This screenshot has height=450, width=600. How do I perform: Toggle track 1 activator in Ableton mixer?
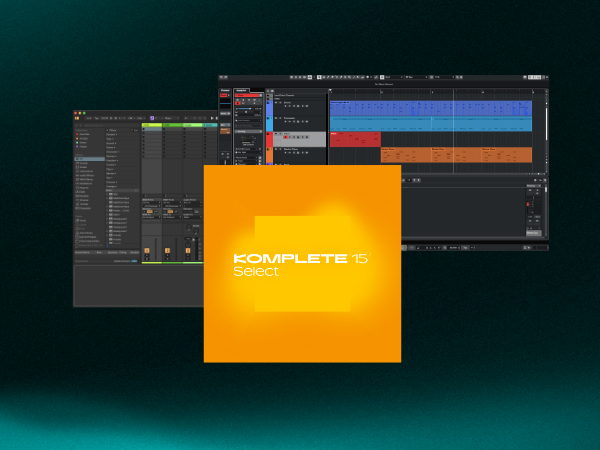tap(147, 250)
